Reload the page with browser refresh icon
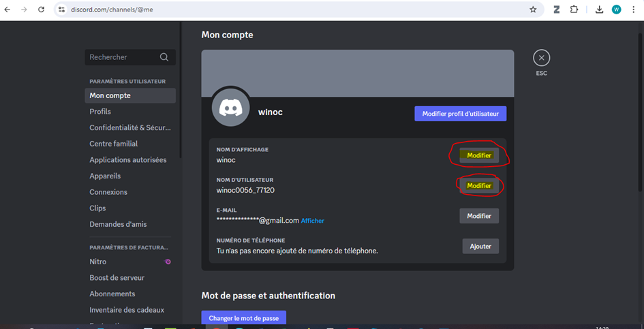This screenshot has width=644, height=329. point(41,10)
